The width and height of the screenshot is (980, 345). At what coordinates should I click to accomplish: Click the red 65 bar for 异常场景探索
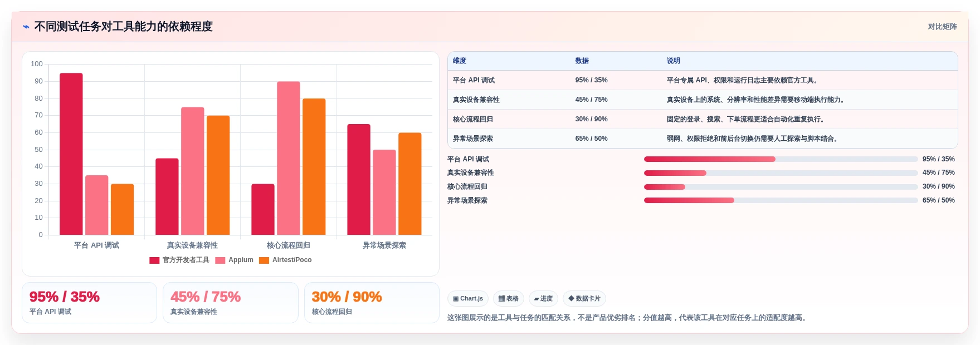(359, 180)
